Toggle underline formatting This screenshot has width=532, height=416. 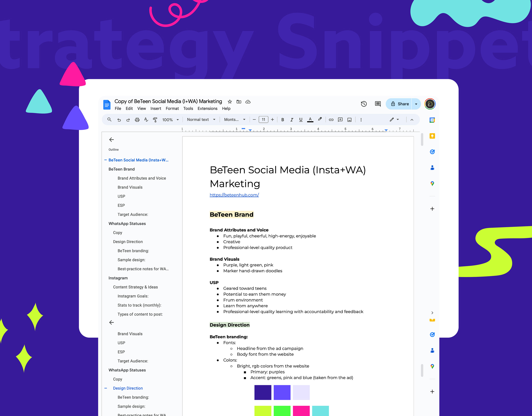click(x=301, y=120)
